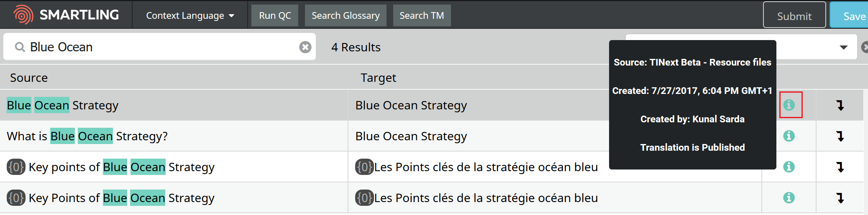
Task: Click info icon for Blue Ocean Strategy row
Action: tap(789, 105)
